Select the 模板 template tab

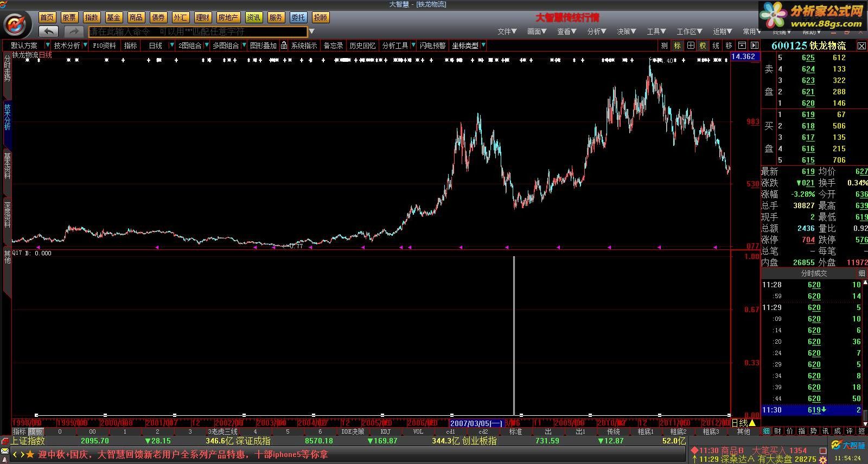[x=36, y=431]
